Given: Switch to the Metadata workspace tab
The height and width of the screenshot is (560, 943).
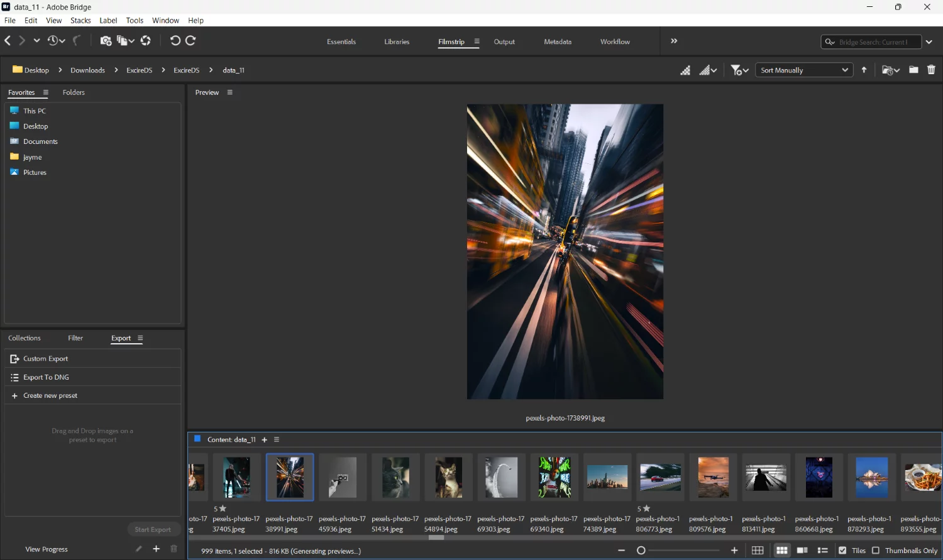Looking at the screenshot, I should pyautogui.click(x=557, y=41).
